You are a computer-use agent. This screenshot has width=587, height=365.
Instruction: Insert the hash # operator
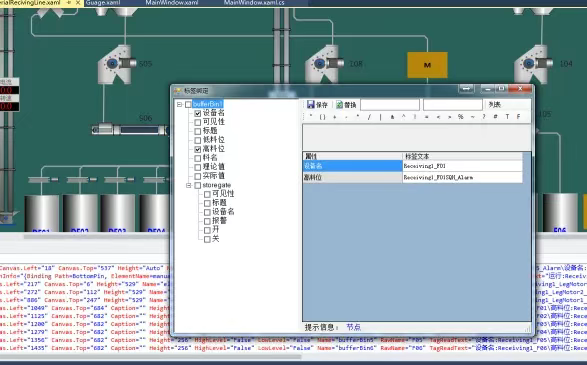[x=495, y=117]
